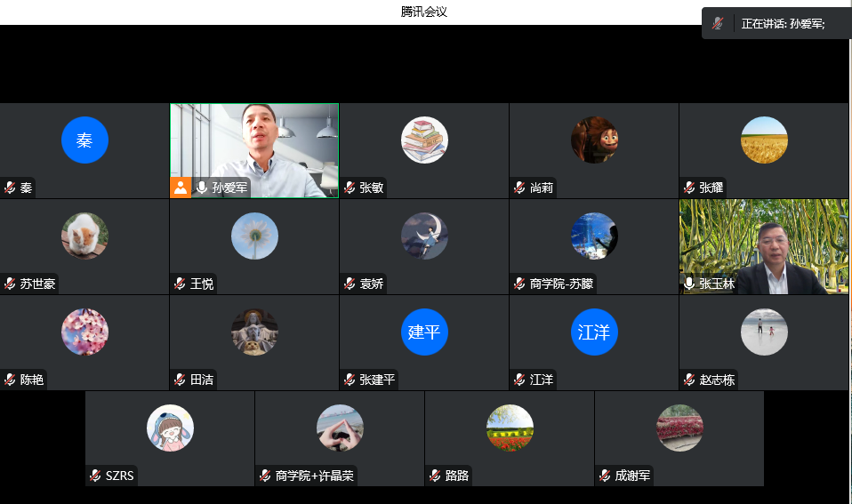Select the 路路 participant name label
Screen dimensions: 852x504
coord(457,476)
